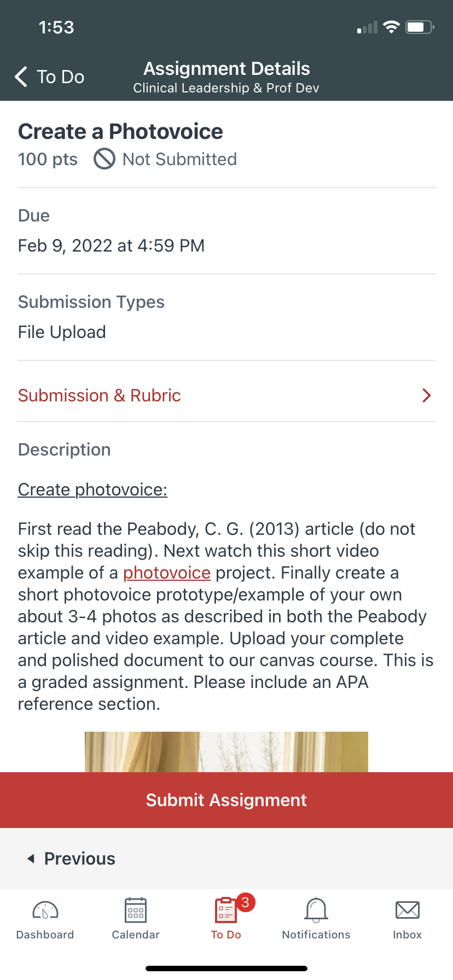Screen dimensions: 453x980
Task: Tap the red 3 badge on To Do
Action: click(x=245, y=902)
